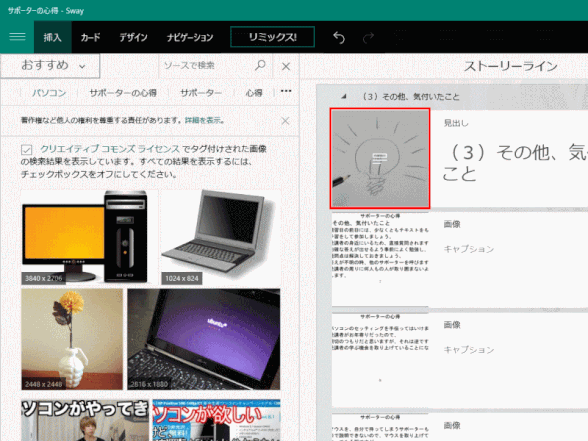Select the サポーター suggestion tag

click(x=201, y=93)
